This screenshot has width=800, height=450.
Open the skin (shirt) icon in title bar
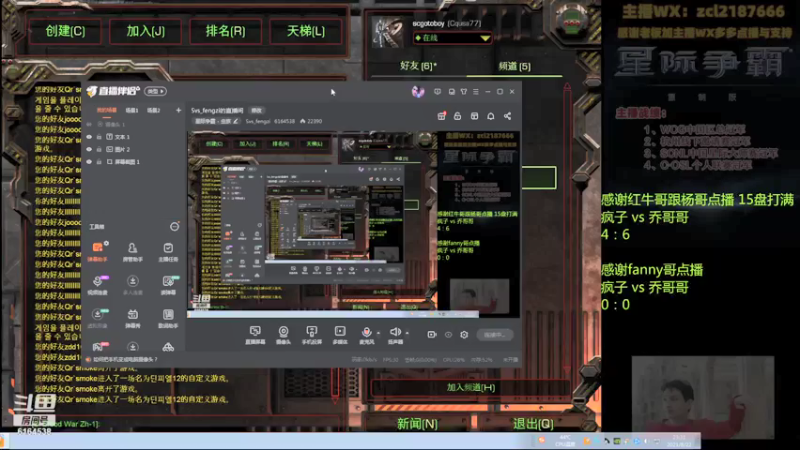click(464, 92)
